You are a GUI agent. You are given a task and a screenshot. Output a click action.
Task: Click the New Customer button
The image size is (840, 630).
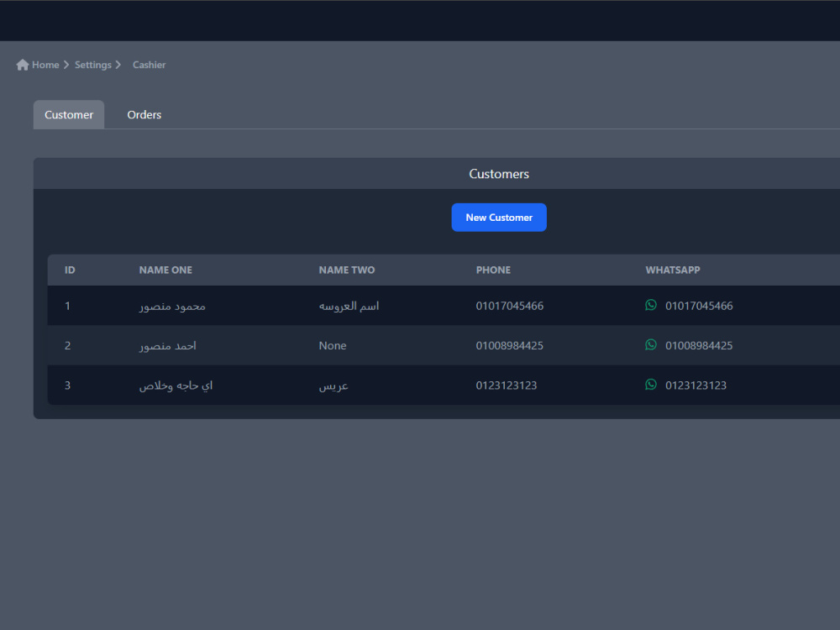(499, 218)
